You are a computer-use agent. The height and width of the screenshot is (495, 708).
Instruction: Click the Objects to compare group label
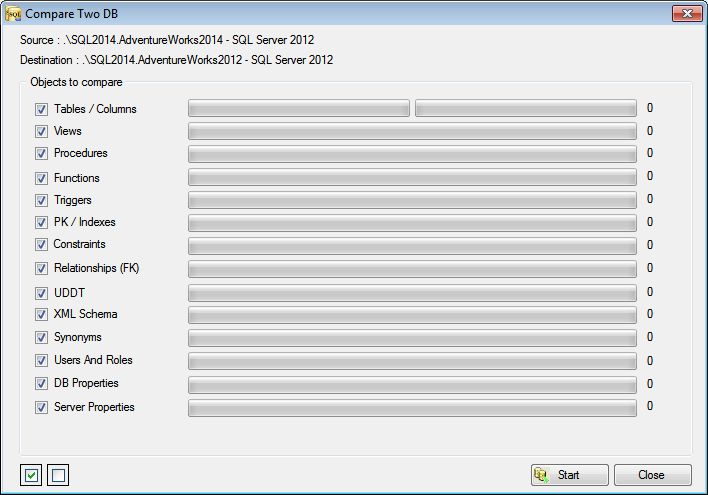pos(76,82)
